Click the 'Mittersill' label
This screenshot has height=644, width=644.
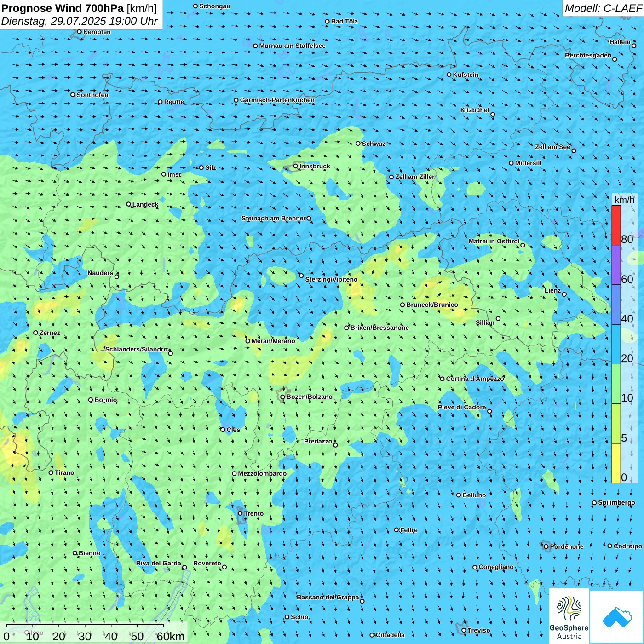(528, 163)
